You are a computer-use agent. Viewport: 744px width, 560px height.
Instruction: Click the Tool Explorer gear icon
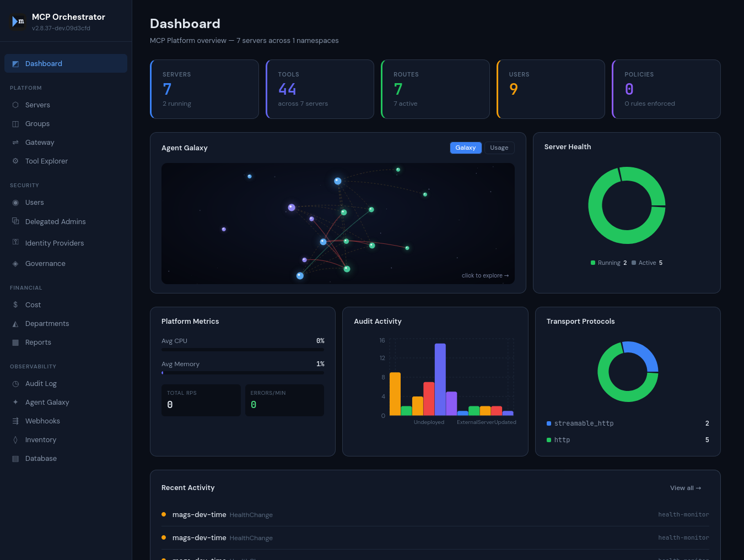pos(15,161)
